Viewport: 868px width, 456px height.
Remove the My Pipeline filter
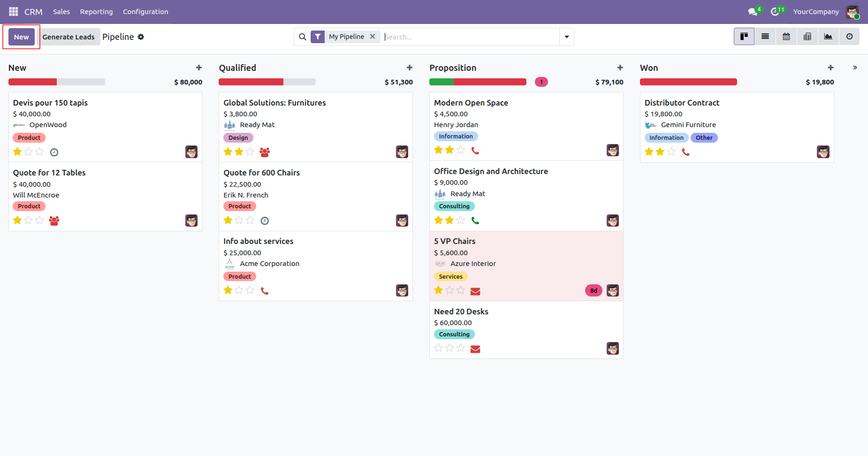click(x=373, y=37)
